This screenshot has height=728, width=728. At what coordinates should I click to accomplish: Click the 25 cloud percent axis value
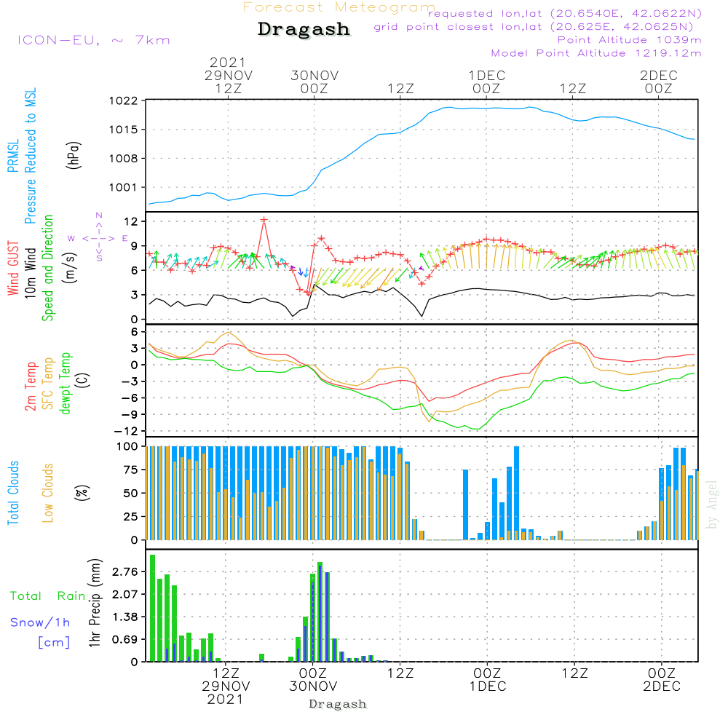click(x=131, y=516)
